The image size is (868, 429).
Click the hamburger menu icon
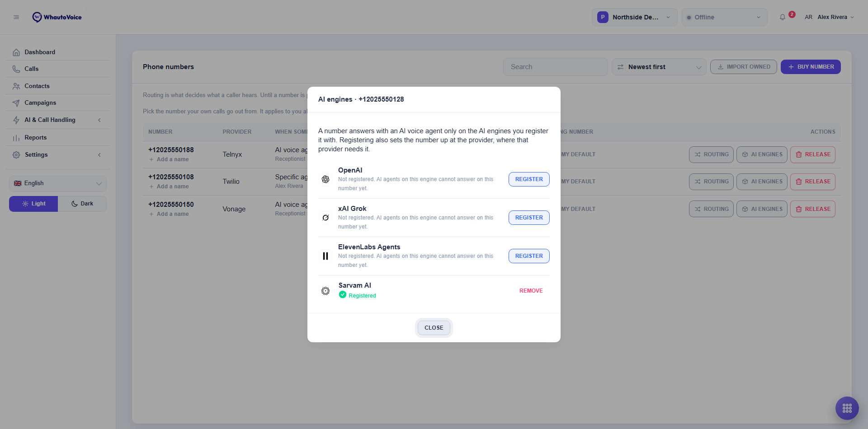16,17
